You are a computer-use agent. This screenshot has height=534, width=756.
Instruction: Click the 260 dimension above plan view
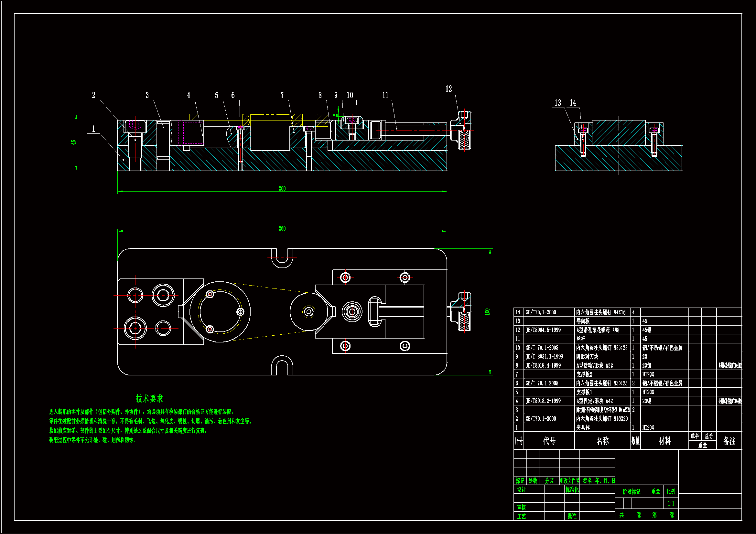click(282, 228)
